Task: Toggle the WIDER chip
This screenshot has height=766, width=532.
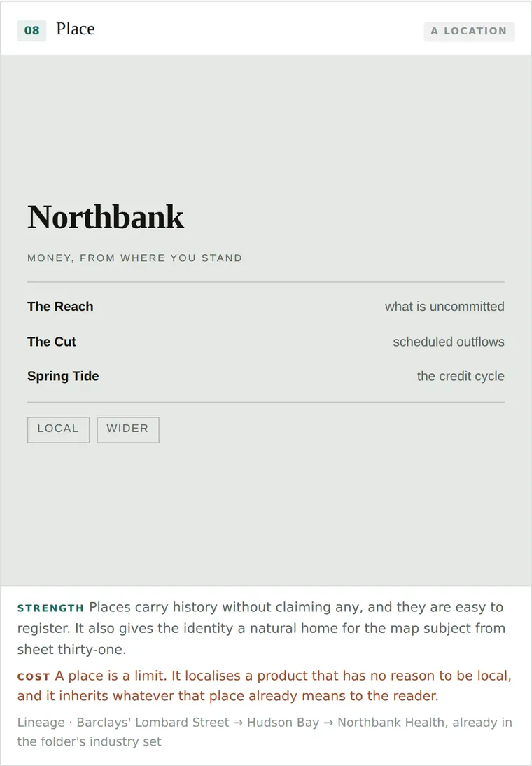Action: click(x=128, y=430)
